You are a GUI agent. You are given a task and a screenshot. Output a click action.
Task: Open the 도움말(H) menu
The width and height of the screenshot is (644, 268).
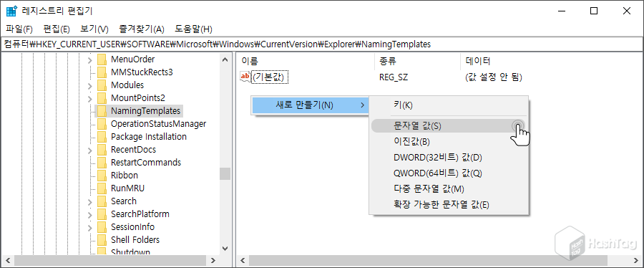tap(193, 29)
